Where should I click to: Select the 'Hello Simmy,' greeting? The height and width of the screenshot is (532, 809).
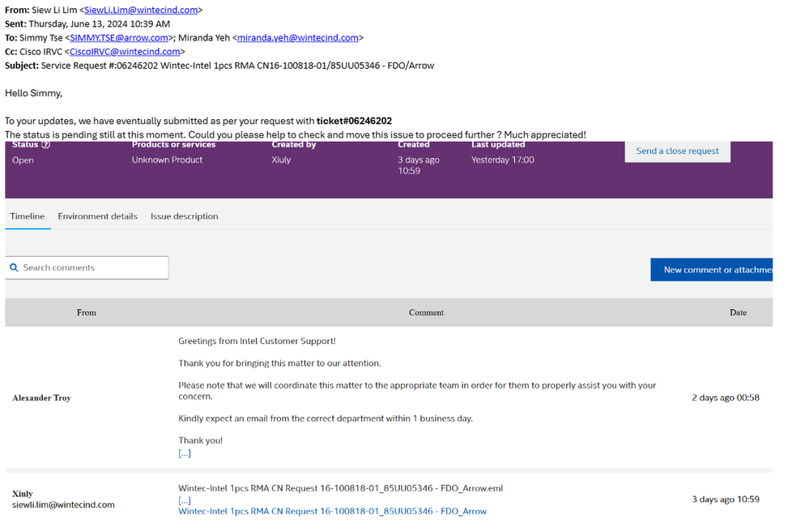[33, 93]
